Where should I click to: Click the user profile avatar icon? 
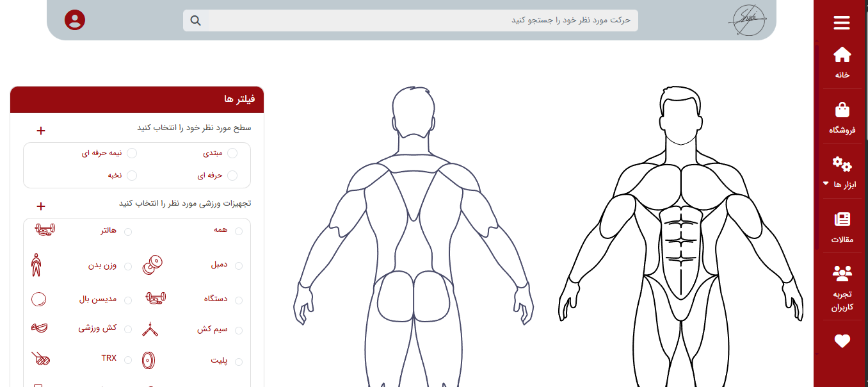[75, 20]
